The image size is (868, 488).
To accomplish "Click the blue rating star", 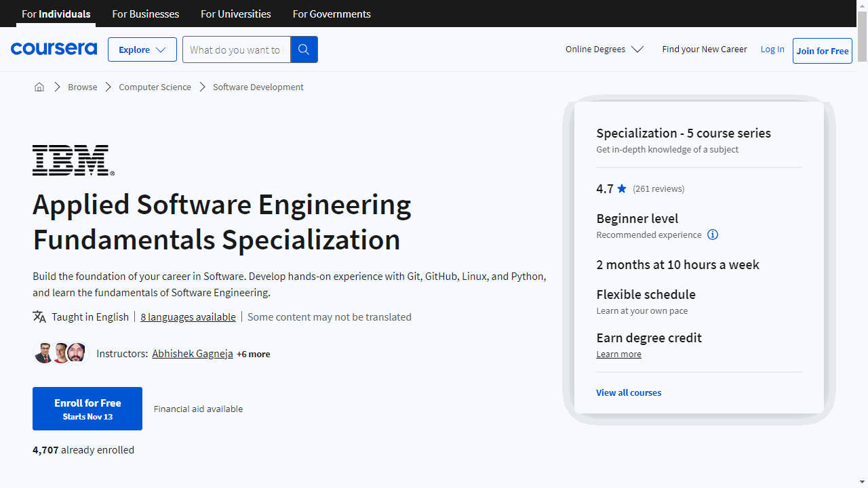I will (x=622, y=188).
